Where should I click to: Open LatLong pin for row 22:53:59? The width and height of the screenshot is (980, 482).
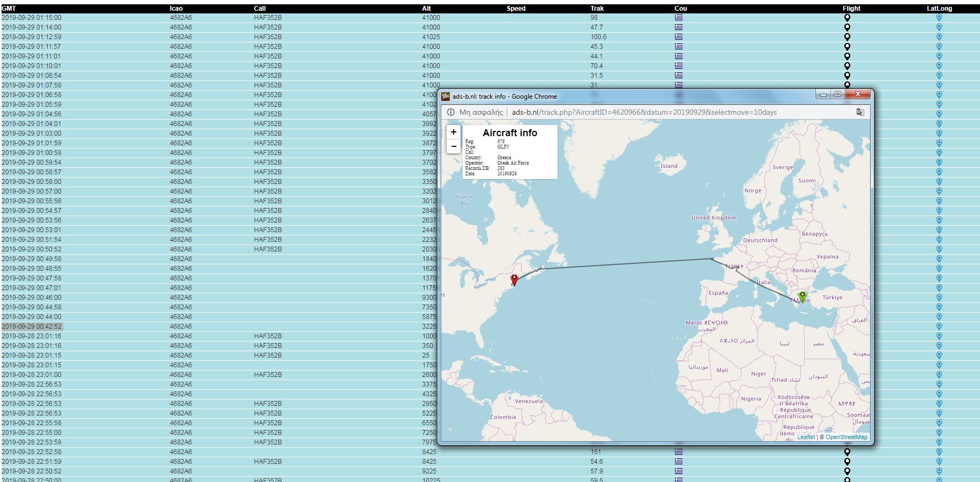(939, 442)
